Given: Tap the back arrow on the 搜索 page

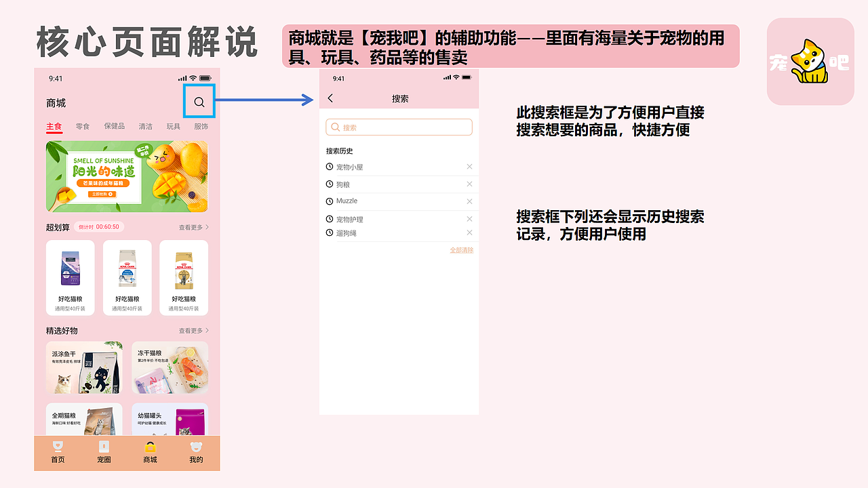Looking at the screenshot, I should 331,98.
